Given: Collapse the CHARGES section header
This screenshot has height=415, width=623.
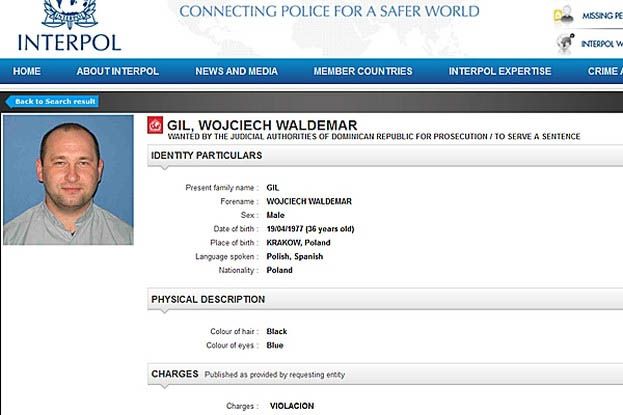Looking at the screenshot, I should point(385,374).
